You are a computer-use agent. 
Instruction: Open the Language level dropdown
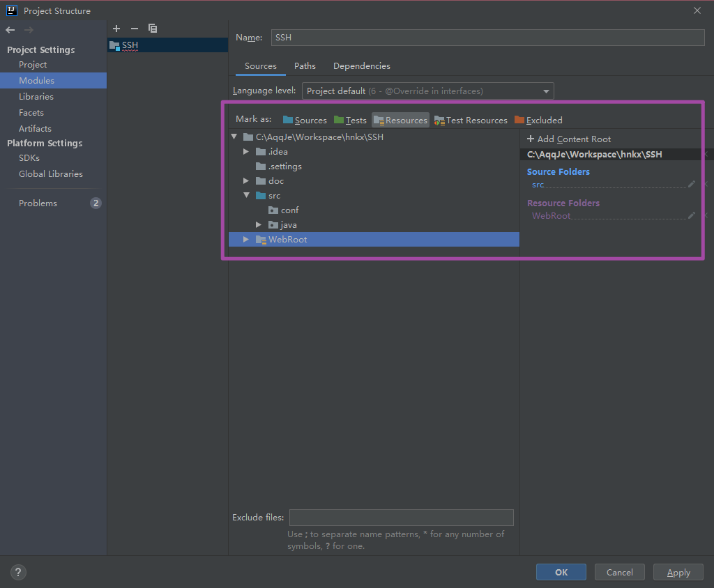tap(428, 91)
